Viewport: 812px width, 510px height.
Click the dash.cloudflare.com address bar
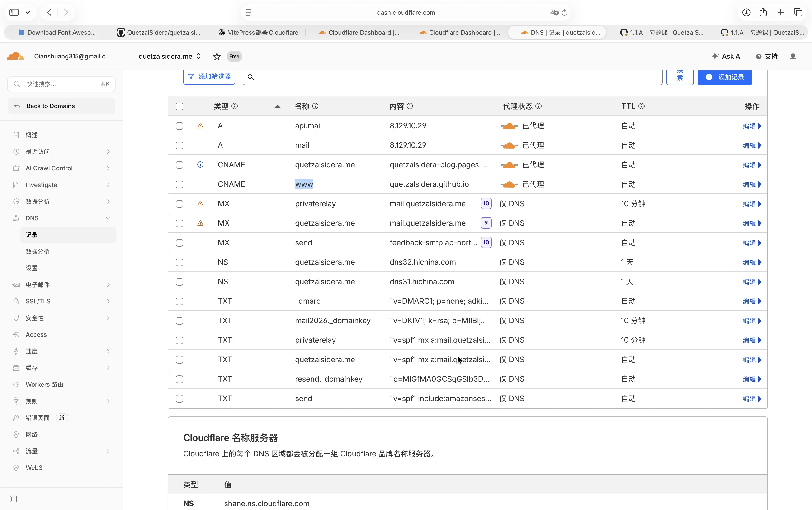pyautogui.click(x=406, y=13)
